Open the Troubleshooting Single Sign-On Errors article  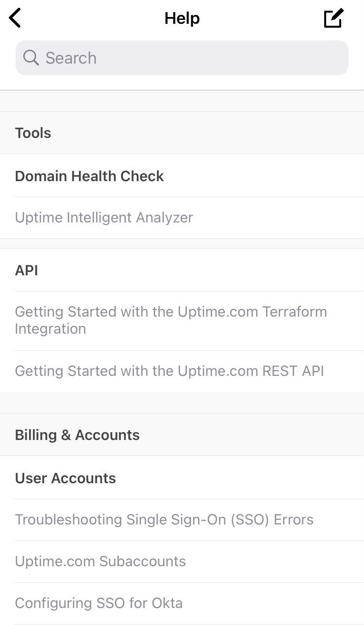(x=182, y=520)
